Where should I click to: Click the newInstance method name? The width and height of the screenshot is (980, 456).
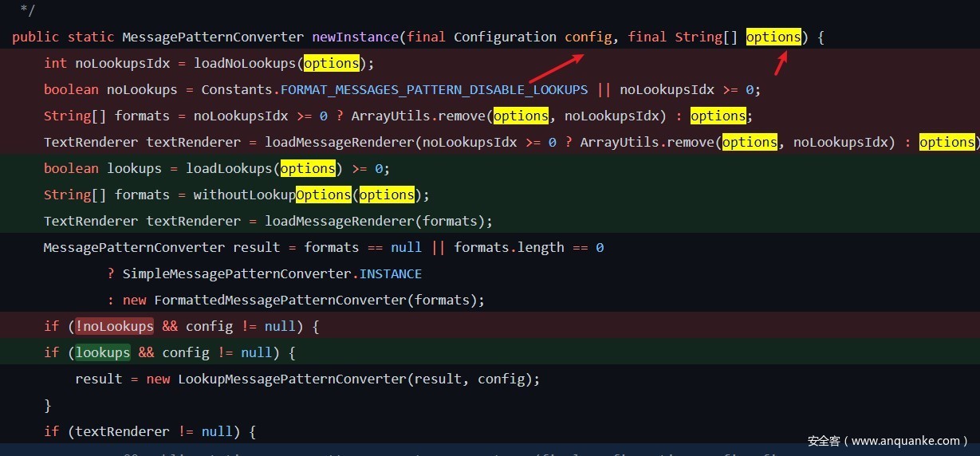[355, 37]
